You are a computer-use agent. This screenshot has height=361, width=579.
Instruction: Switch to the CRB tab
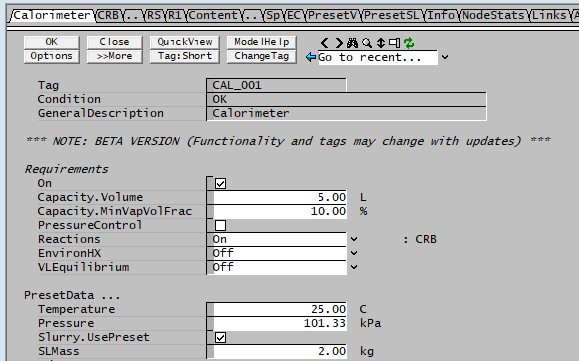click(x=108, y=16)
